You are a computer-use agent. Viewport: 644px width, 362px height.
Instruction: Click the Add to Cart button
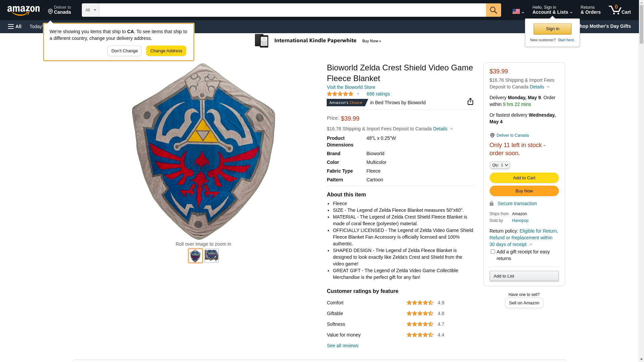[524, 178]
